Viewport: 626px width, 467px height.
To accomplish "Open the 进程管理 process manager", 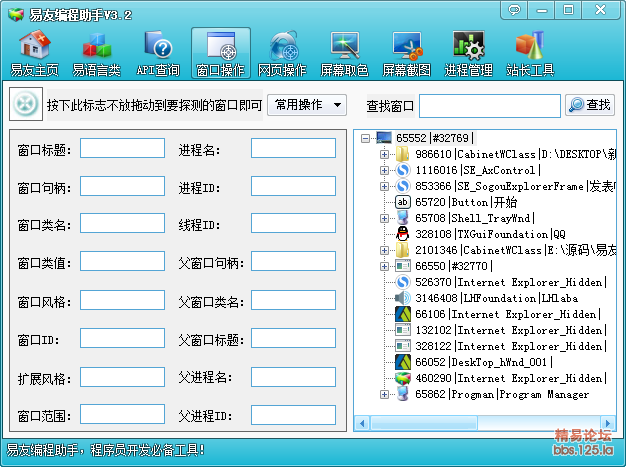I will (468, 53).
